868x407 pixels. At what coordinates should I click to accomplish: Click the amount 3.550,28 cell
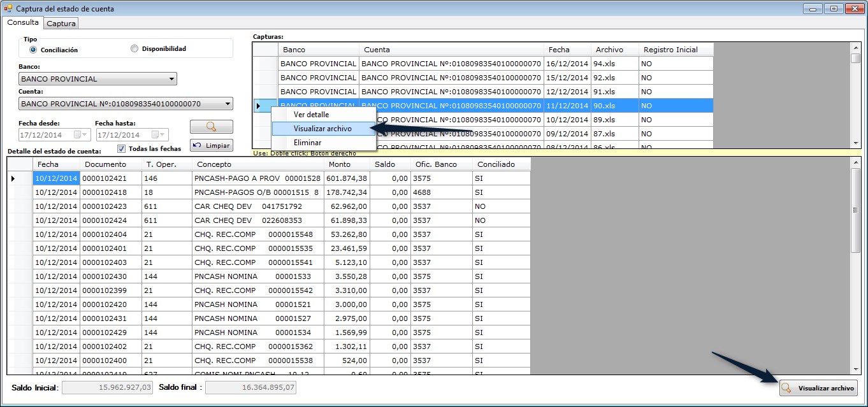tap(347, 276)
